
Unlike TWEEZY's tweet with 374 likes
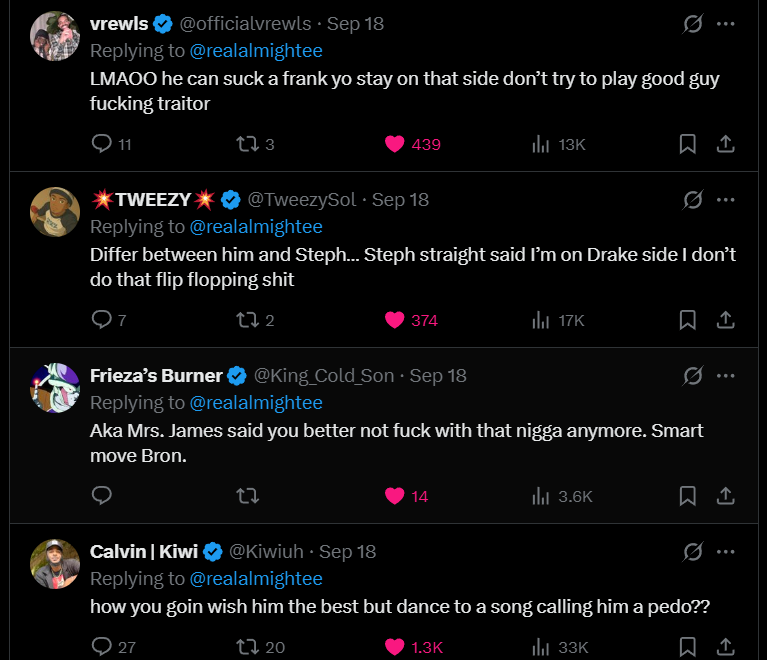tap(395, 320)
